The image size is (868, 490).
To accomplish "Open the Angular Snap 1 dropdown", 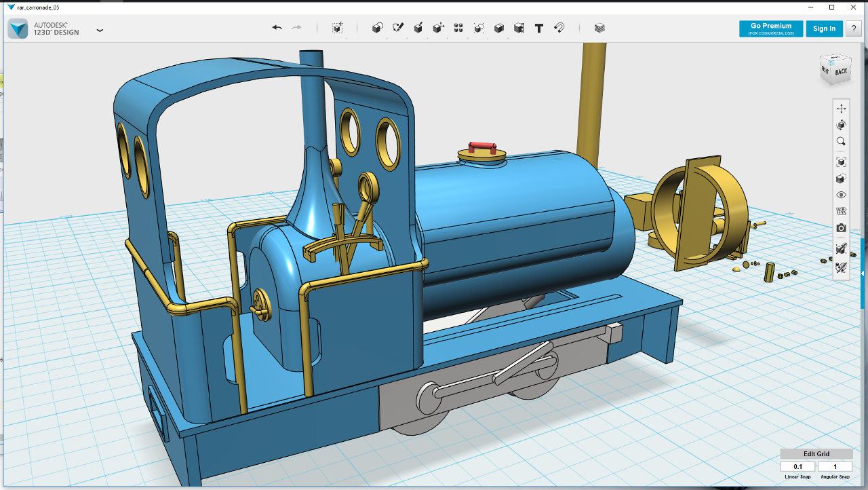I will tap(835, 466).
